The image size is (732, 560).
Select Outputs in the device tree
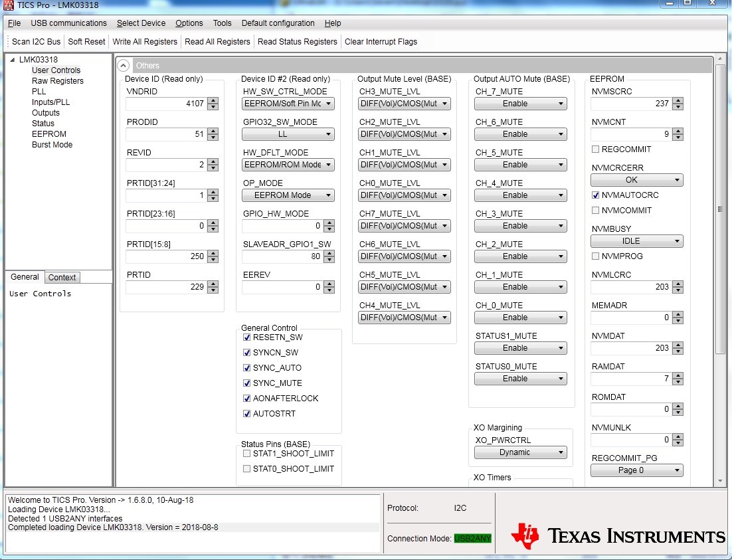(x=46, y=112)
